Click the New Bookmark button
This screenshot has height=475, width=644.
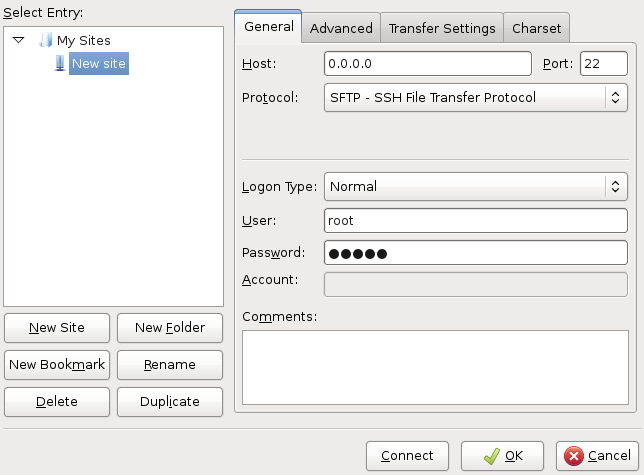[57, 365]
